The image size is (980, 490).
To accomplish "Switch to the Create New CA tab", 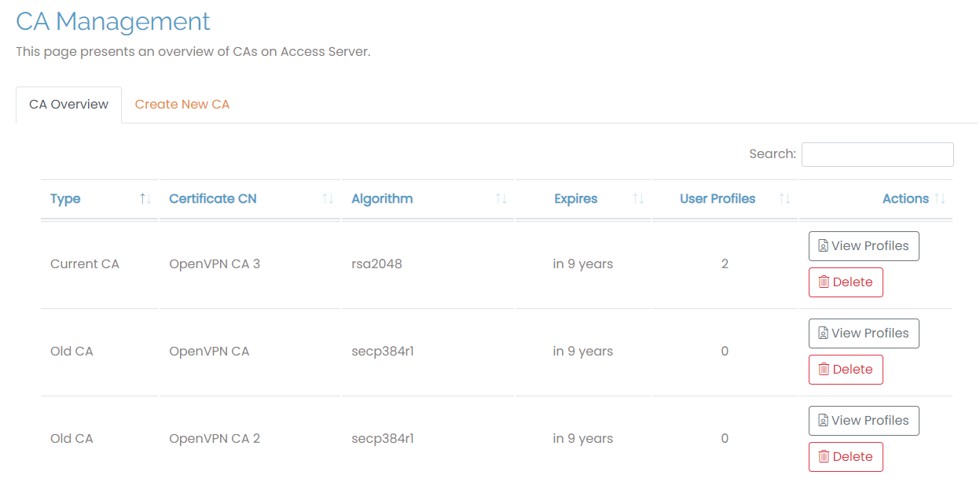I will coord(182,105).
